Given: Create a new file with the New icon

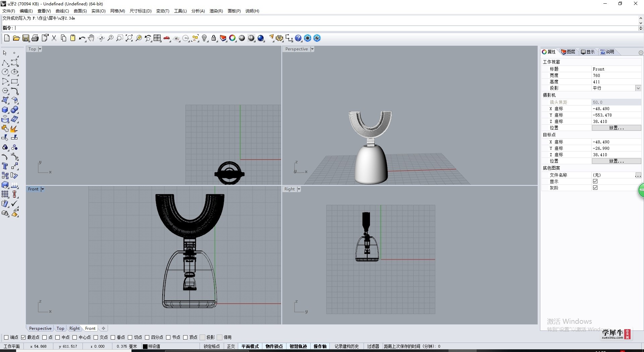Looking at the screenshot, I should pos(7,38).
